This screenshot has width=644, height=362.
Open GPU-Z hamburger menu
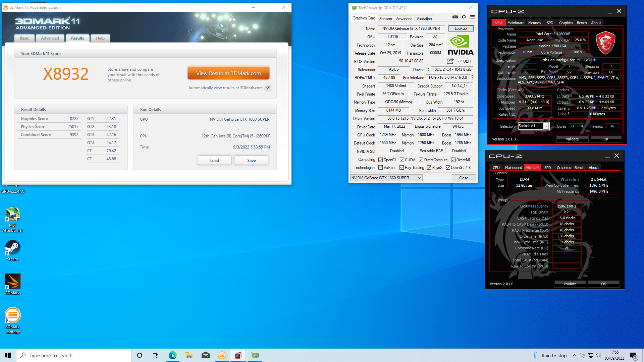pos(472,17)
